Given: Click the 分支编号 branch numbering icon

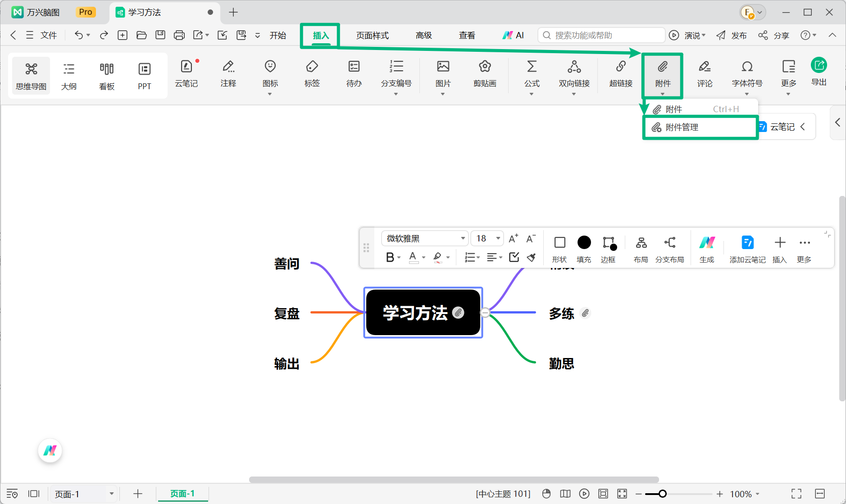Looking at the screenshot, I should click(396, 67).
